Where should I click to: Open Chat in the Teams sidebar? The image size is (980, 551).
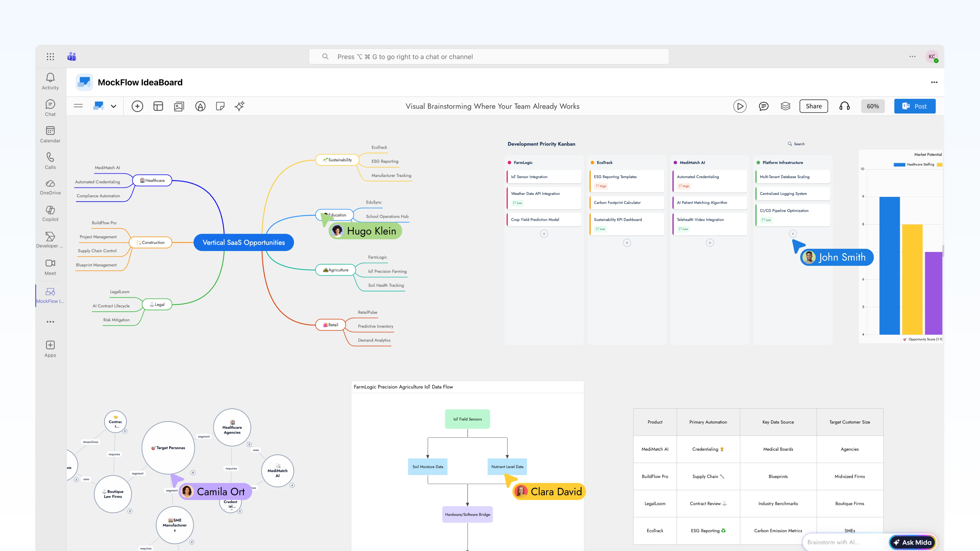click(50, 108)
